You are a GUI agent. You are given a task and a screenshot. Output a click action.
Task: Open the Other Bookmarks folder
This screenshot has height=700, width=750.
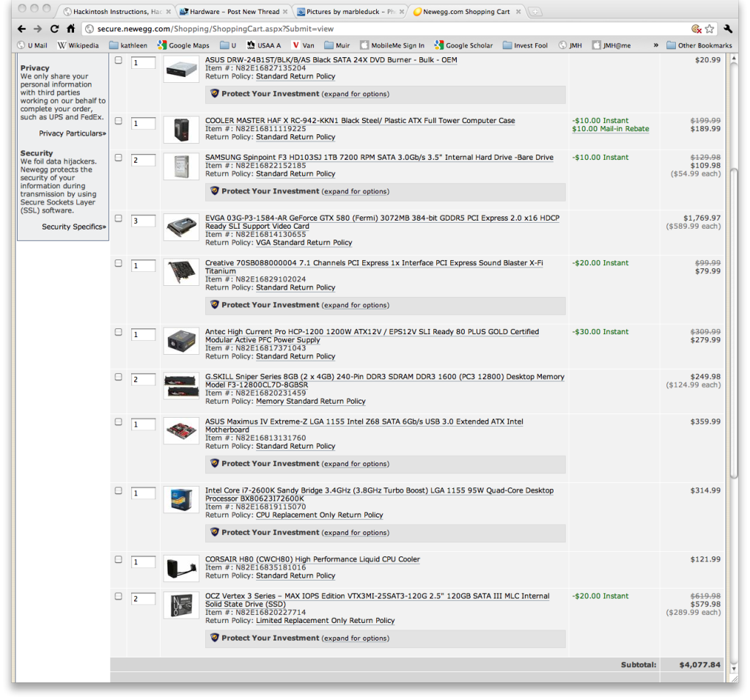699,45
